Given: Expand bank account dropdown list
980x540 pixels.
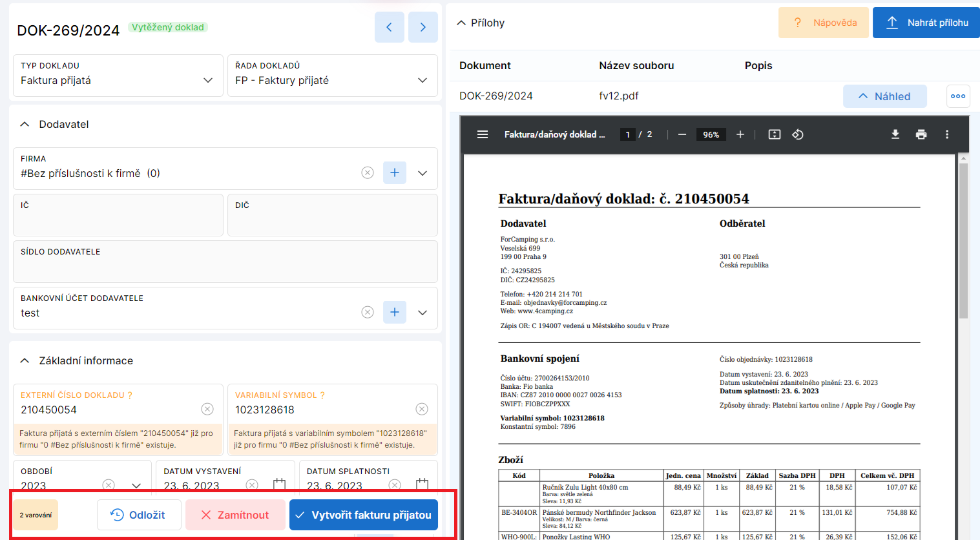Looking at the screenshot, I should pos(422,313).
